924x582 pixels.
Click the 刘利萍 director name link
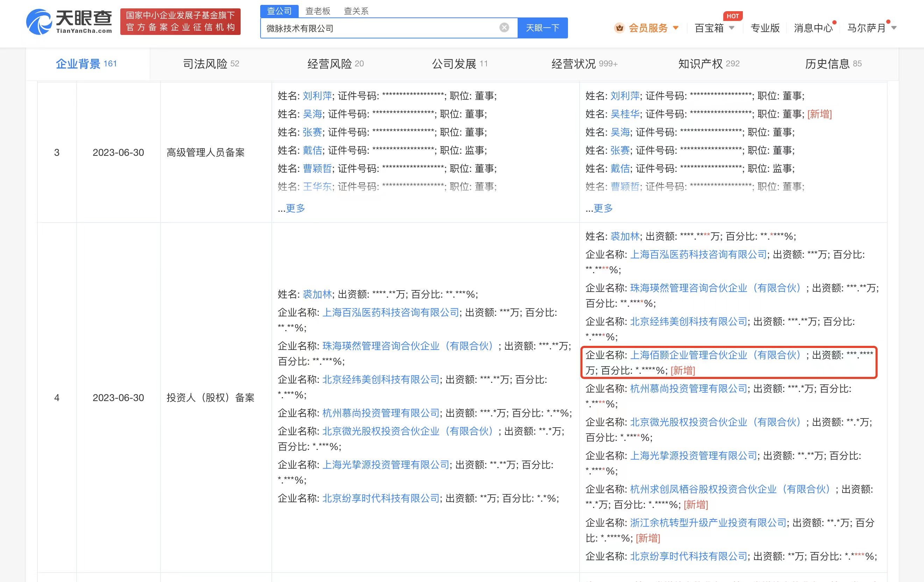[x=317, y=96]
